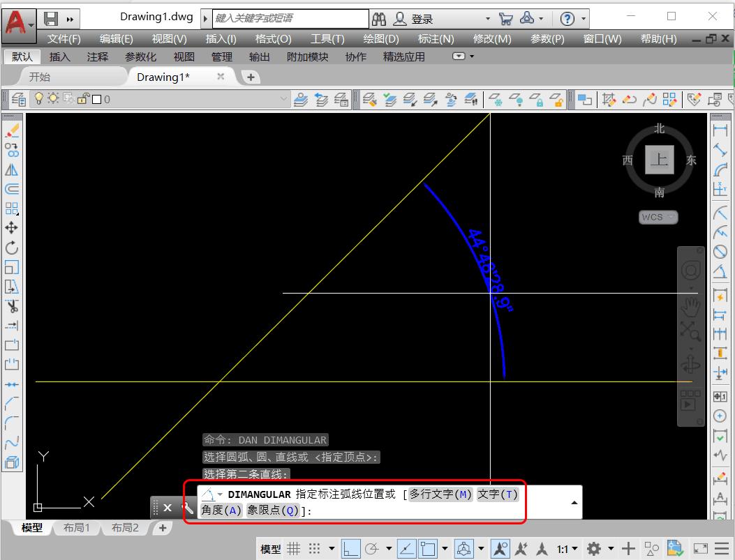This screenshot has height=560, width=735.
Task: Select the Trim scissors tool
Action: tap(12, 306)
